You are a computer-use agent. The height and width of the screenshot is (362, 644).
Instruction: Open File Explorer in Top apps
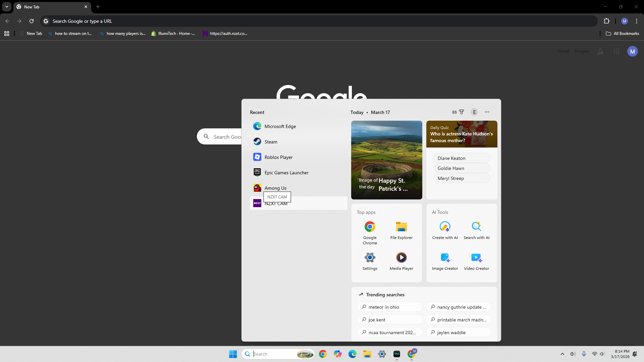click(x=401, y=231)
